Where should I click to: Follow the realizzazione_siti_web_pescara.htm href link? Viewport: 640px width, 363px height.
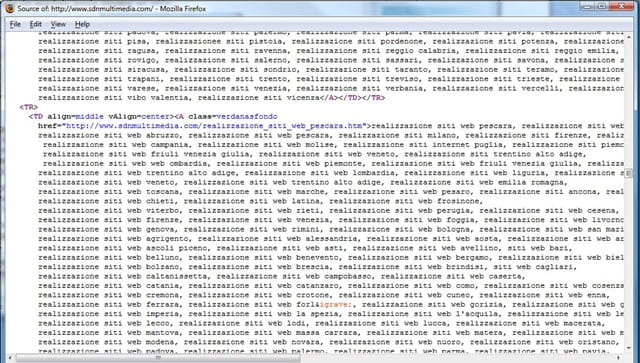[x=214, y=126]
